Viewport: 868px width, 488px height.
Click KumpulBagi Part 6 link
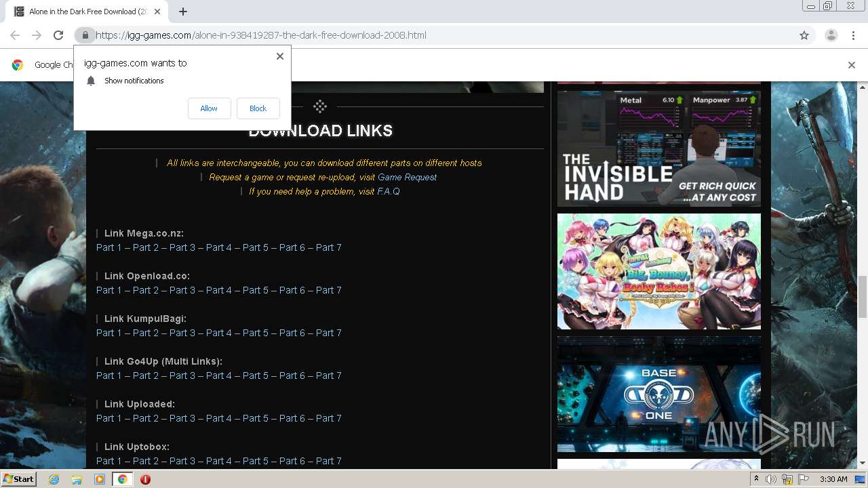coord(292,333)
